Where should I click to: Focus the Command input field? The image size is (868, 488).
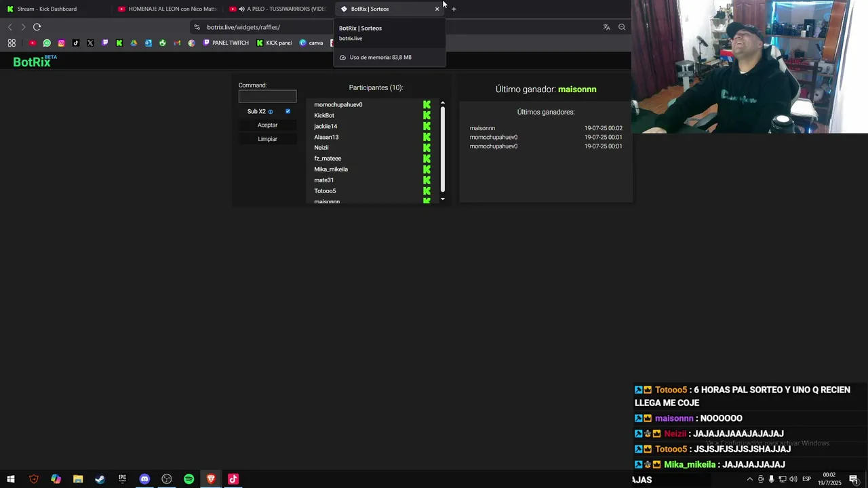267,96
